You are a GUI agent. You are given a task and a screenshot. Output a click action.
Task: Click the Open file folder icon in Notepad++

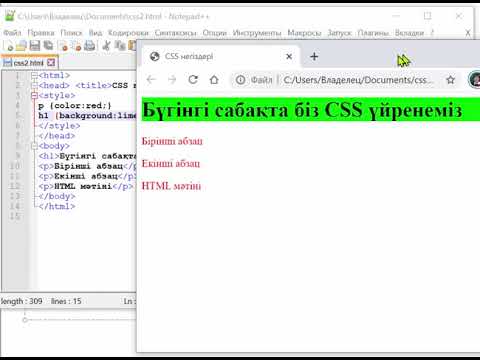[x=21, y=45]
